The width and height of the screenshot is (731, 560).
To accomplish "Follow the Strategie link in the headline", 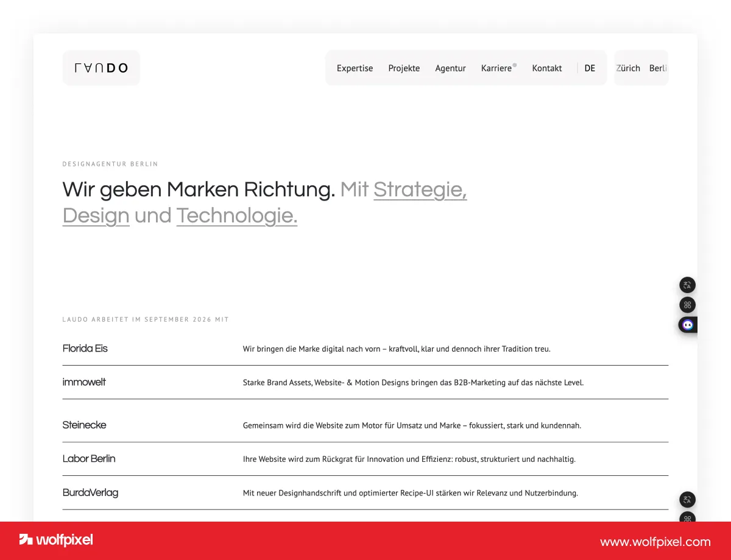I will point(420,190).
